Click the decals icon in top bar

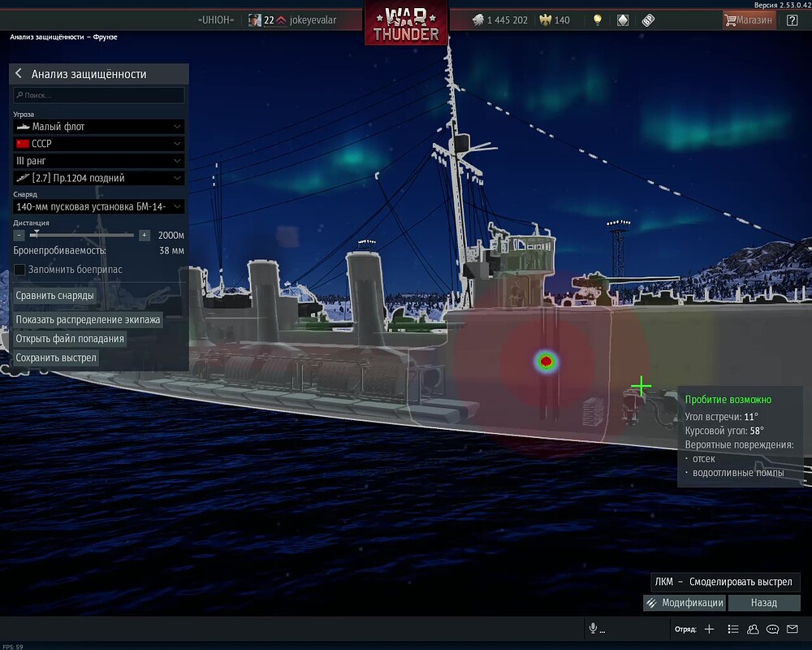[x=623, y=18]
